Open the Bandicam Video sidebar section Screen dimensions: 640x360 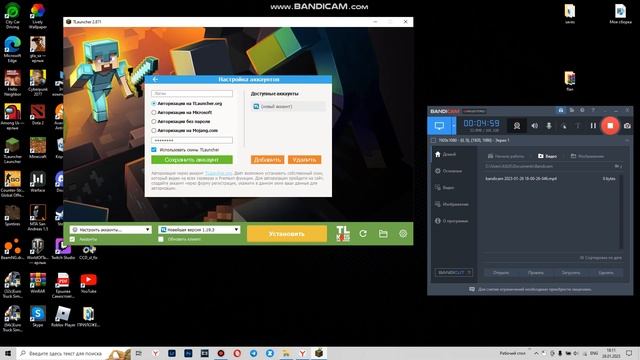(x=445, y=188)
